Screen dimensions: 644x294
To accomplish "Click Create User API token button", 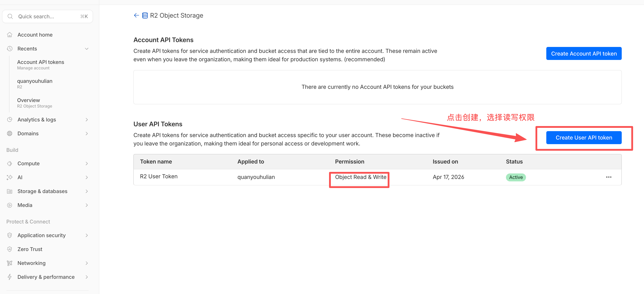I will [x=584, y=138].
